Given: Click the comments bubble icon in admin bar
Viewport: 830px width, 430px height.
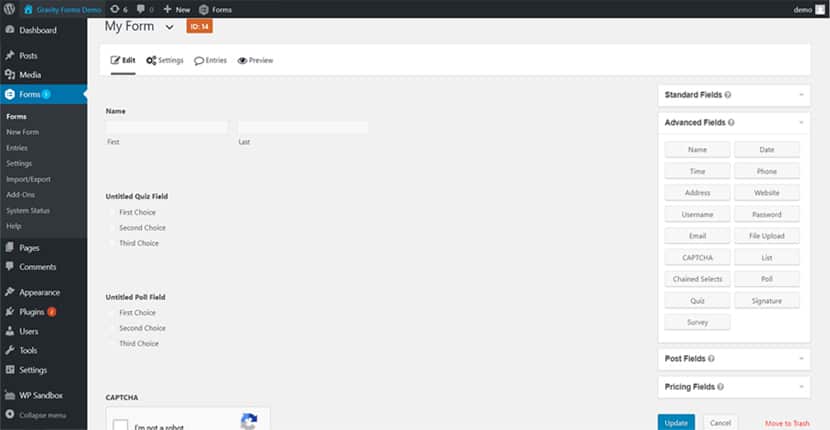Looking at the screenshot, I should tap(141, 10).
